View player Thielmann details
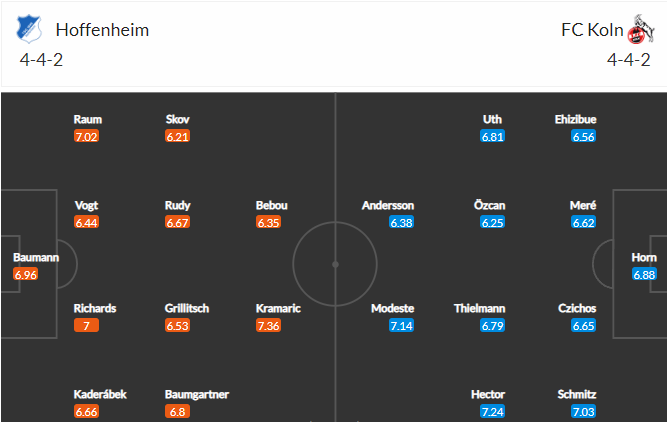Image resolution: width=667 pixels, height=422 pixels. click(x=479, y=308)
